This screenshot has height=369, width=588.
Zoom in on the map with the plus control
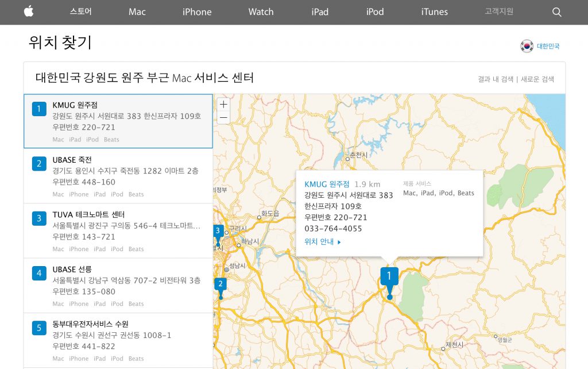click(x=223, y=105)
